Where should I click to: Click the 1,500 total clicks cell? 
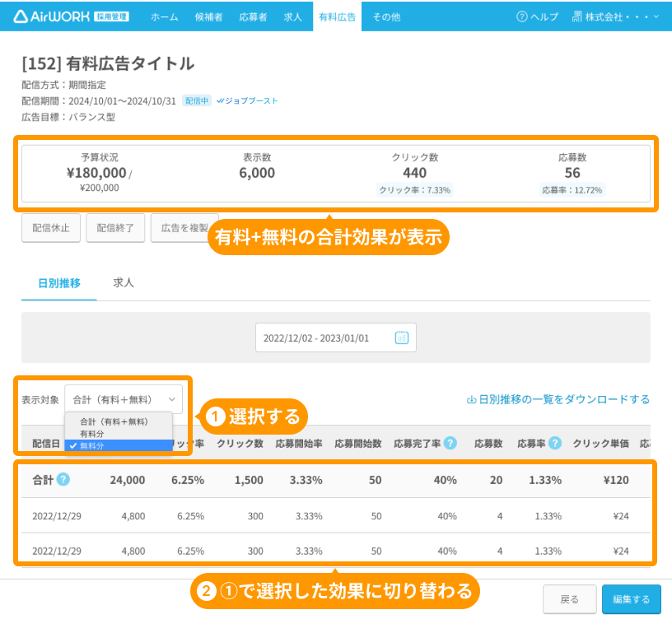[x=249, y=480]
